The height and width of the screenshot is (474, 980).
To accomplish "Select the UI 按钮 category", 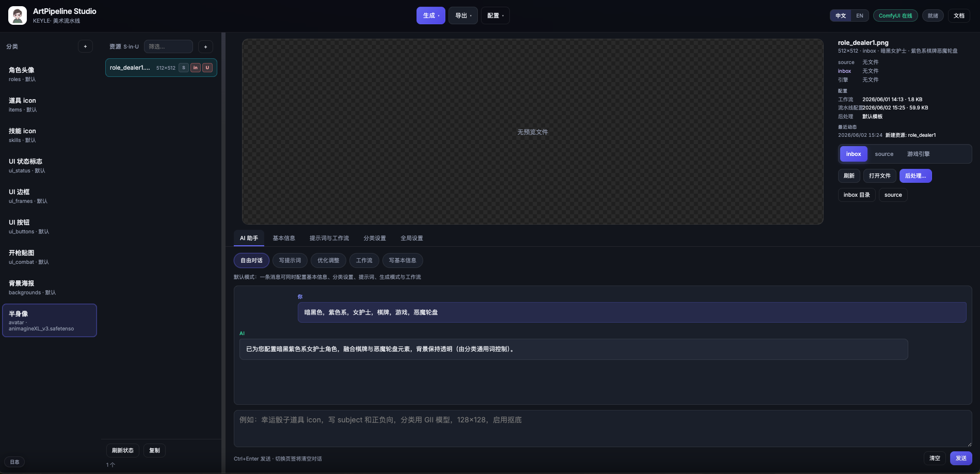I will point(50,227).
